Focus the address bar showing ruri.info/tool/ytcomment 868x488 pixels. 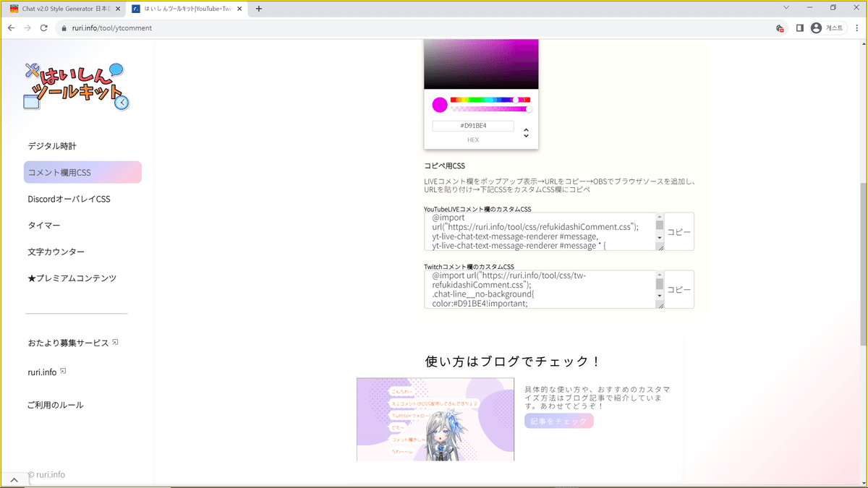(x=412, y=28)
